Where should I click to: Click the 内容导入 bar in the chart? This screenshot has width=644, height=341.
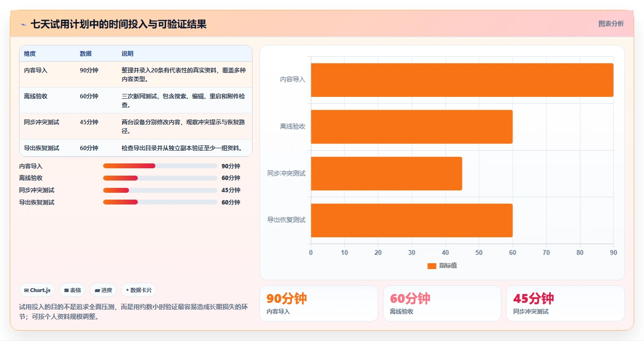pos(462,80)
